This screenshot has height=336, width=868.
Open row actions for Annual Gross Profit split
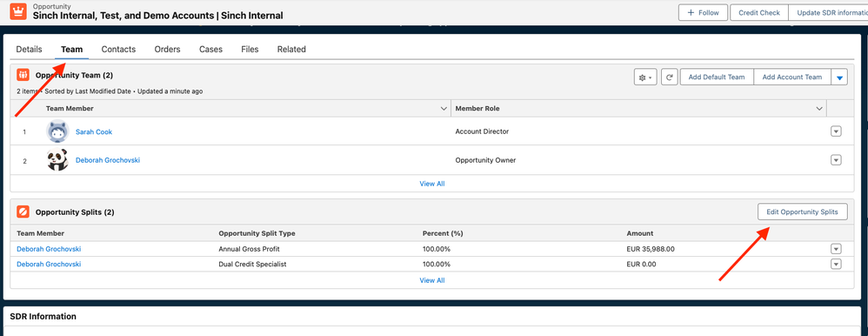point(836,249)
